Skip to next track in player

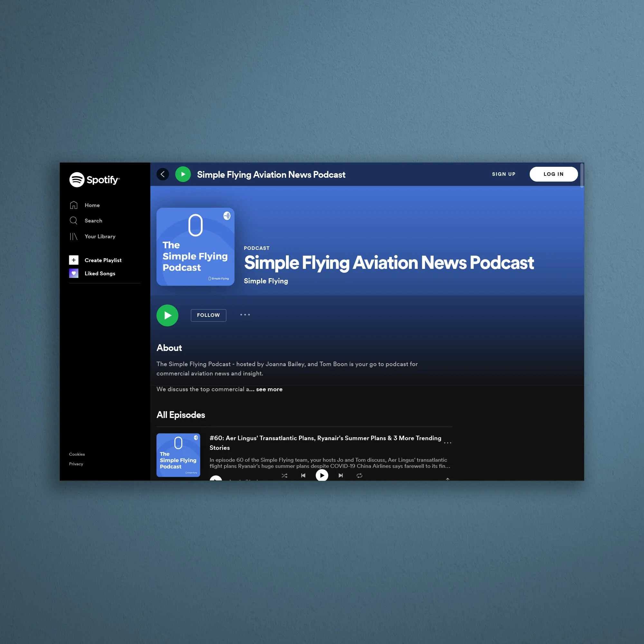(341, 476)
